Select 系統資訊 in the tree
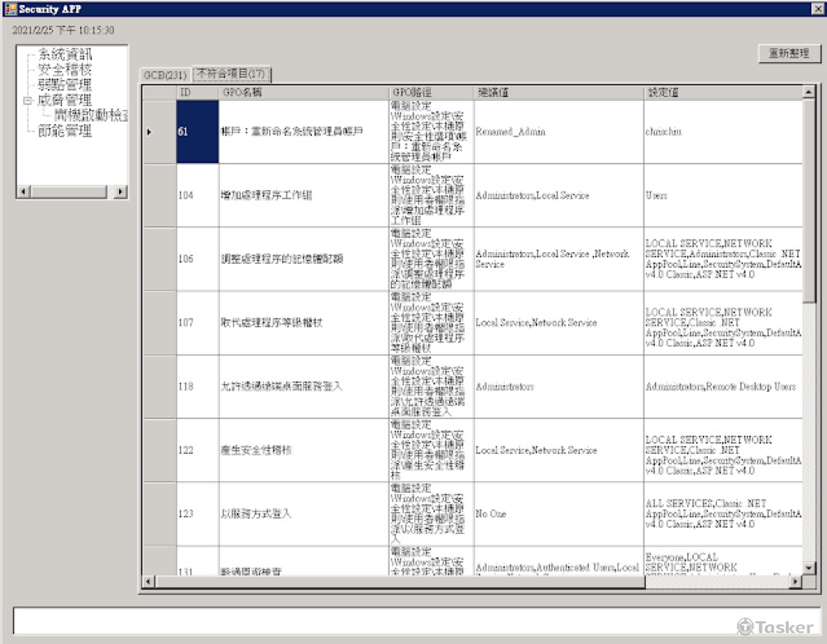The width and height of the screenshot is (827, 644). 65,55
